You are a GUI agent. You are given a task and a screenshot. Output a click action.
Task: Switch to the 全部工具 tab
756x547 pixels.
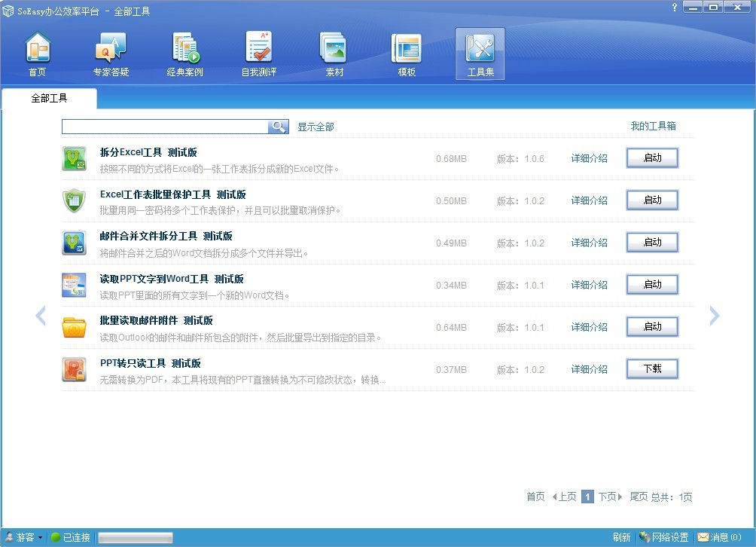click(x=49, y=99)
